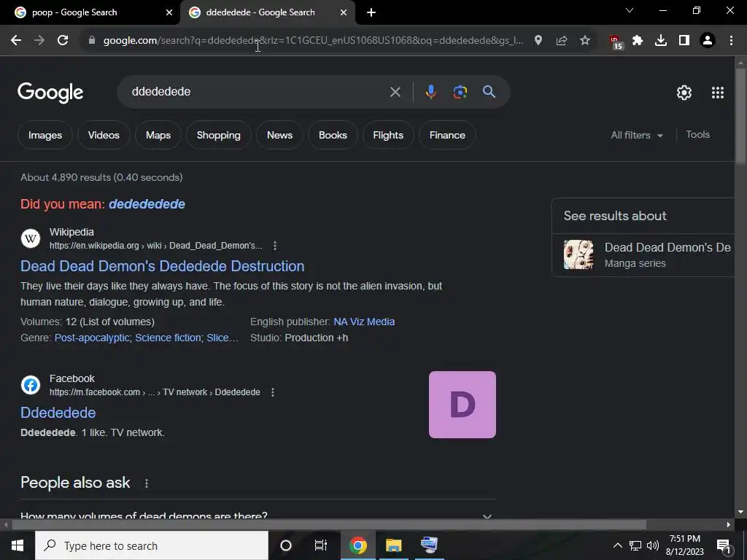
Task: Open Chrome downloads icon
Action: coord(661,41)
